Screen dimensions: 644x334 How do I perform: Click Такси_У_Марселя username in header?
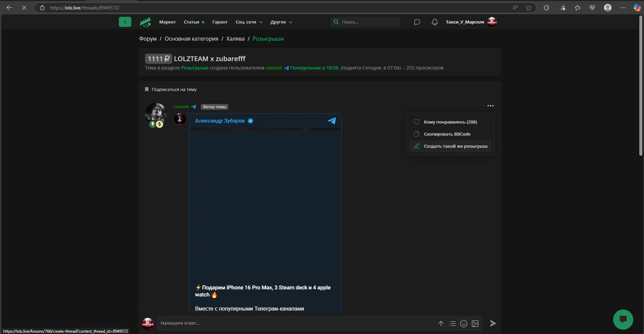tap(465, 22)
